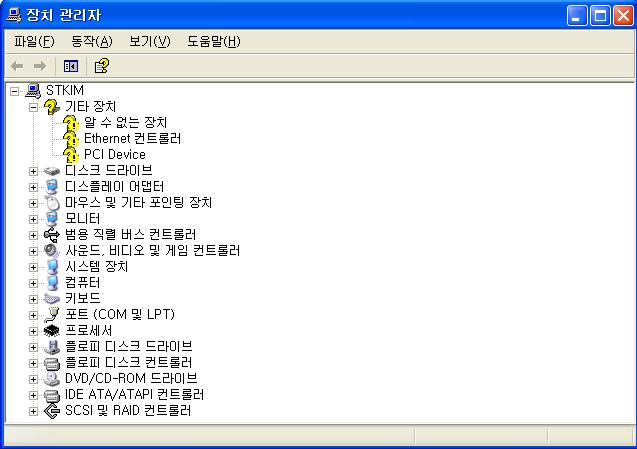This screenshot has height=449, width=637.
Task: Click the 컴퓨터 category icon
Action: coord(52,282)
